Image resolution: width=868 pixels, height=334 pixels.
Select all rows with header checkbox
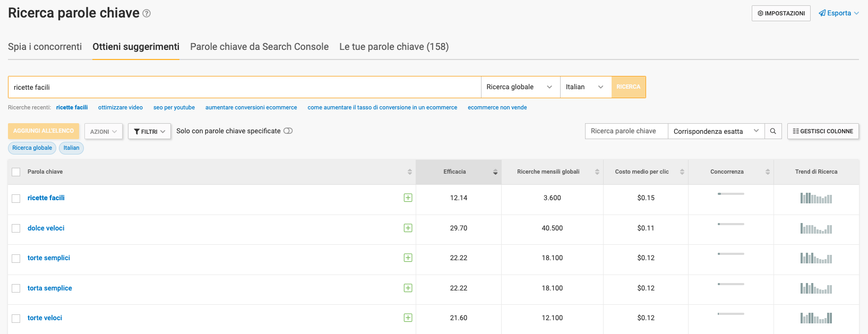[16, 172]
